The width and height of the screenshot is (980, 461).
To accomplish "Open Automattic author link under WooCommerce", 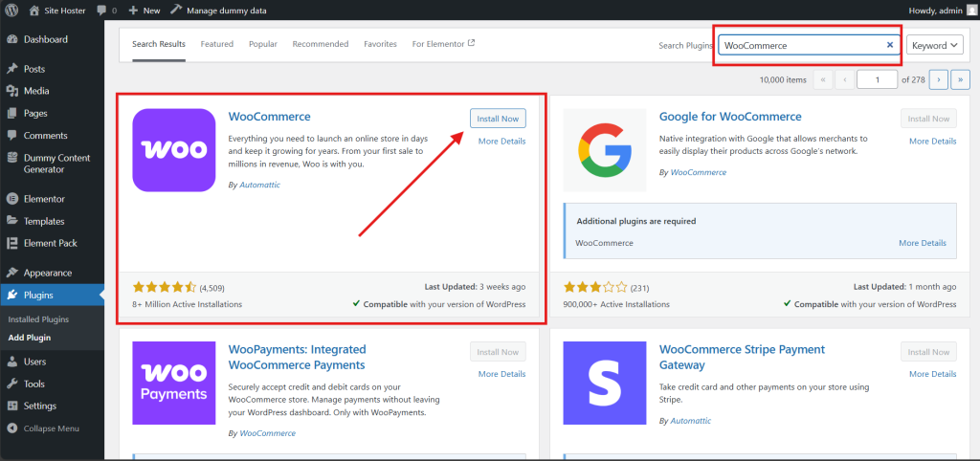I will pos(260,185).
